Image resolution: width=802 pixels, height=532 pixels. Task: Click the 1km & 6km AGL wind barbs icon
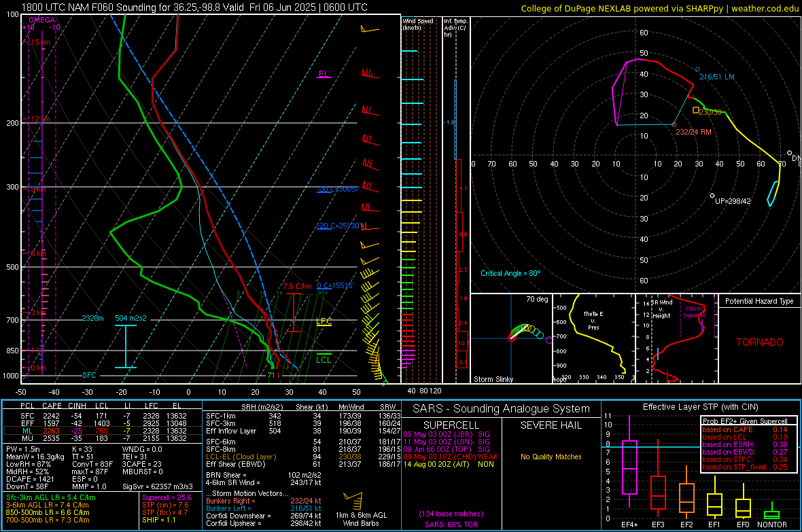click(353, 501)
